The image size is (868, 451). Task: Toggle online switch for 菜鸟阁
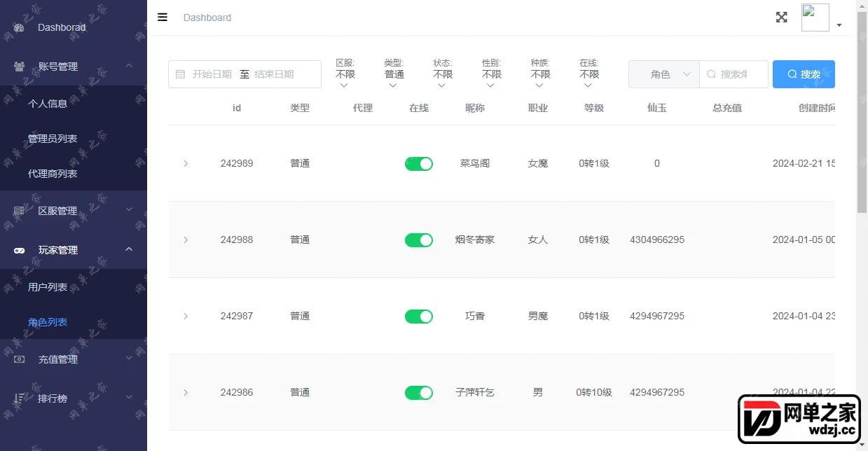click(419, 164)
